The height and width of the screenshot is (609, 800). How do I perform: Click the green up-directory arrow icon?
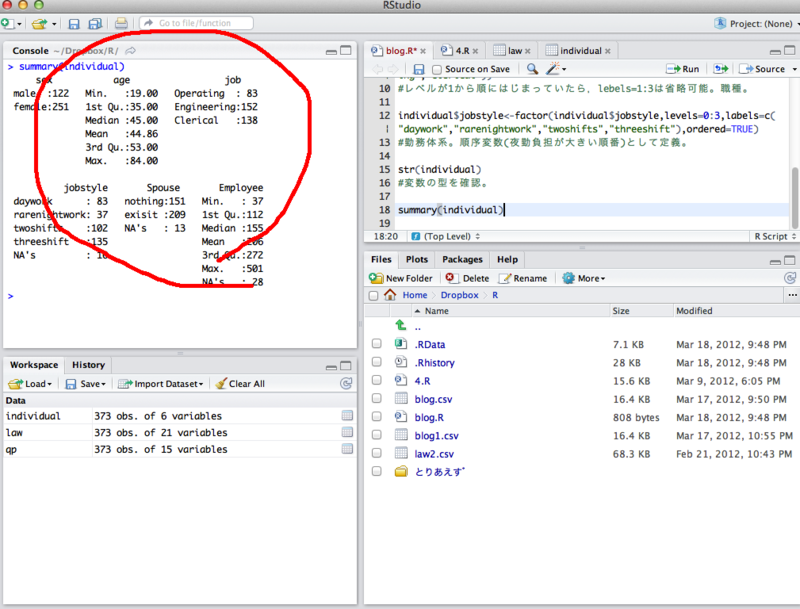pos(401,325)
